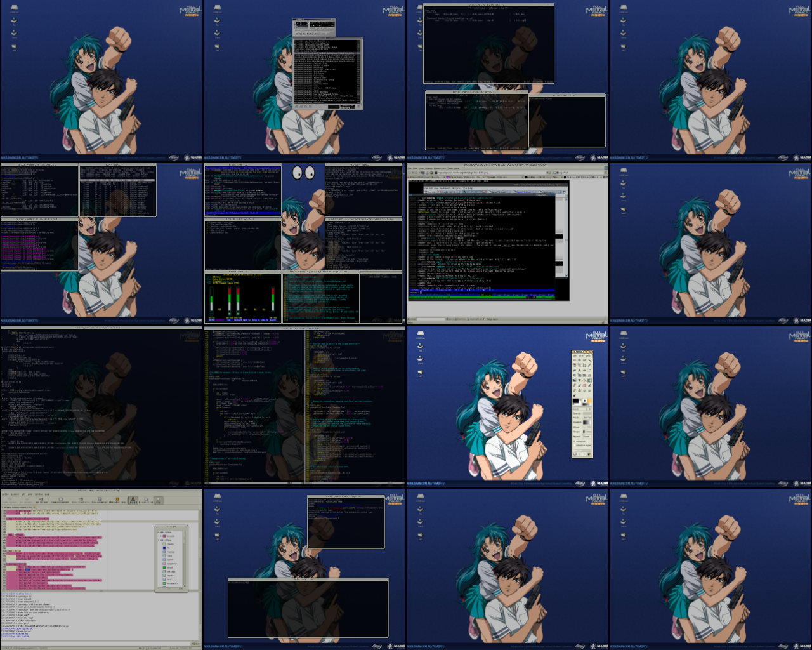
Task: Click the Gobby chat message input field
Action: pos(95,644)
